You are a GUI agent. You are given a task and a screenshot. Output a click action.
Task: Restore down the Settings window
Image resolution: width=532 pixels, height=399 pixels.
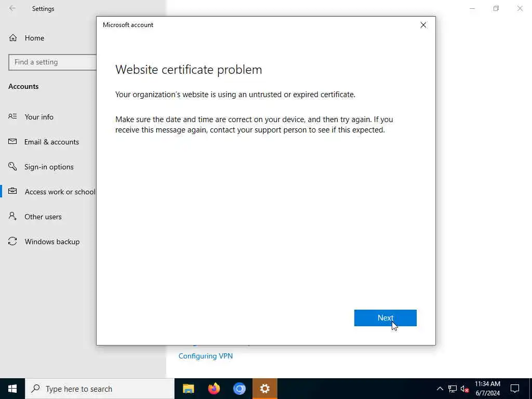click(496, 8)
